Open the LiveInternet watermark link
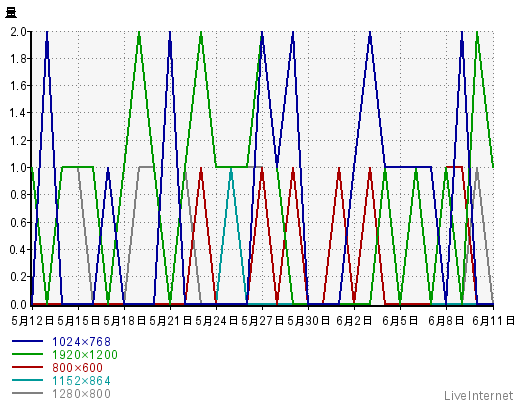The height and width of the screenshot is (405, 520). tap(479, 396)
